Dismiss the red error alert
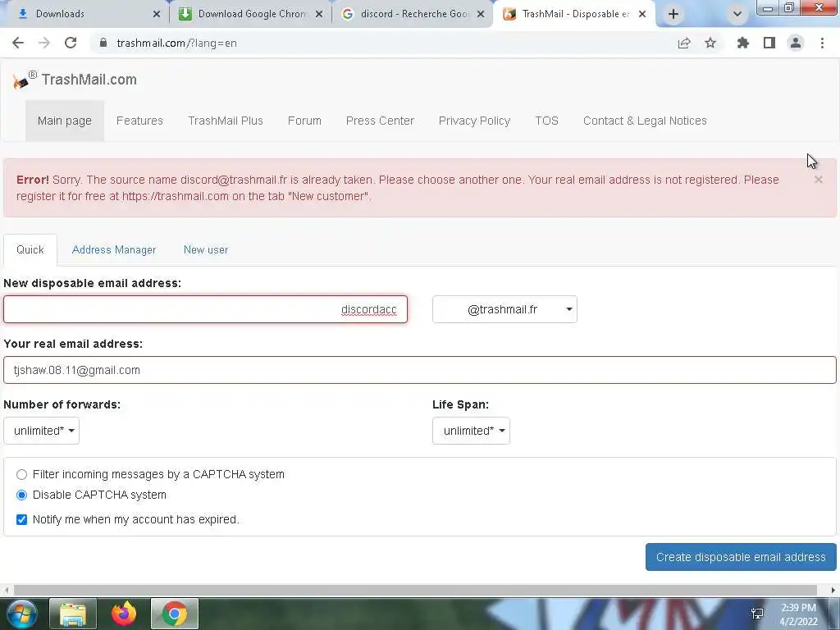This screenshot has height=630, width=840. (x=818, y=180)
